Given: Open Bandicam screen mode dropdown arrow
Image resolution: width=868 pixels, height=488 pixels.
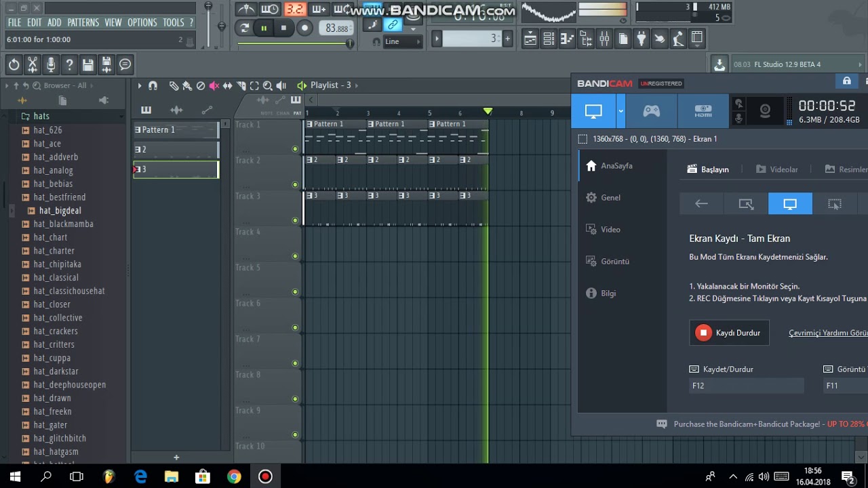Looking at the screenshot, I should pyautogui.click(x=620, y=111).
